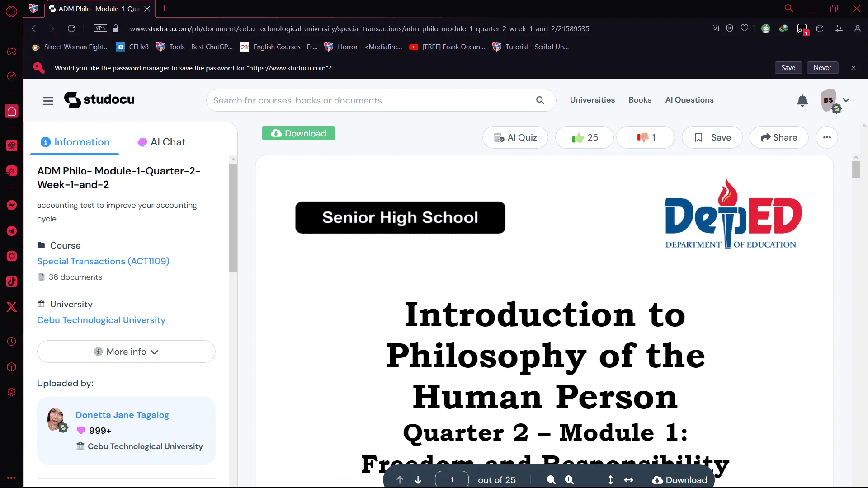The width and height of the screenshot is (868, 488).
Task: Open Telegram in Opera sidebar
Action: 12,231
